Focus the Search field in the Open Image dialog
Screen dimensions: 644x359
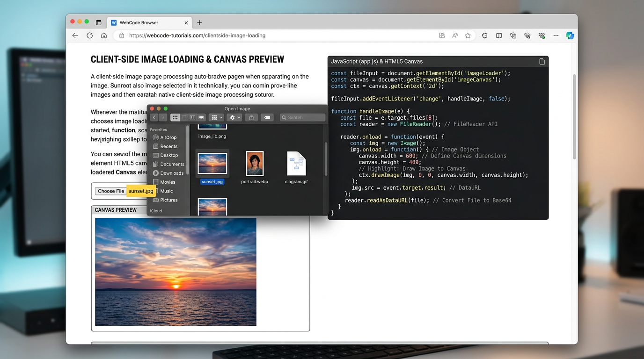(302, 118)
